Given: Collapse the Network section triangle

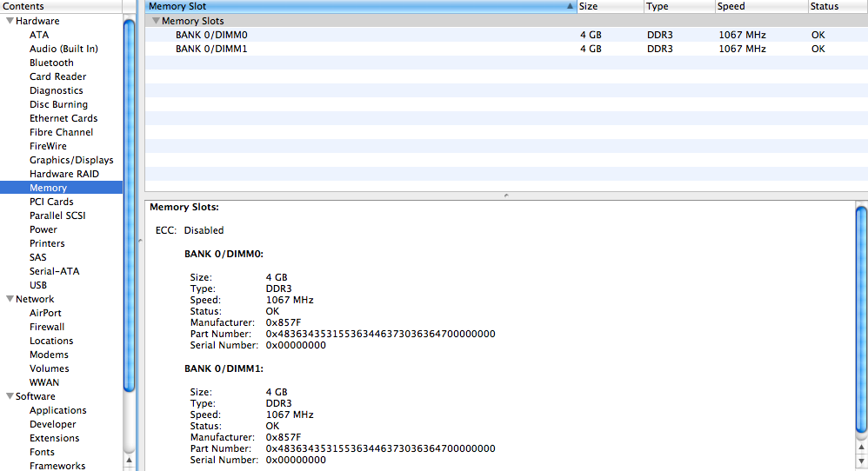Looking at the screenshot, I should point(10,299).
